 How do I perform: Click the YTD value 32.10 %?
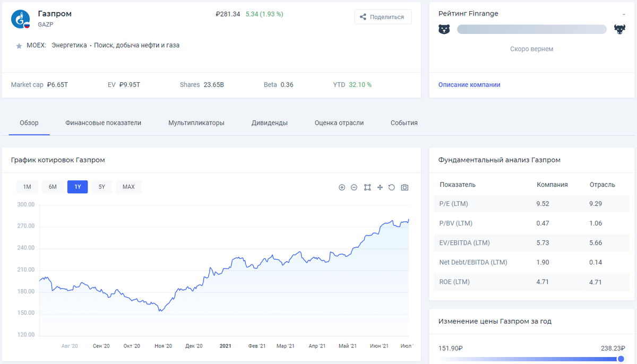tap(360, 85)
